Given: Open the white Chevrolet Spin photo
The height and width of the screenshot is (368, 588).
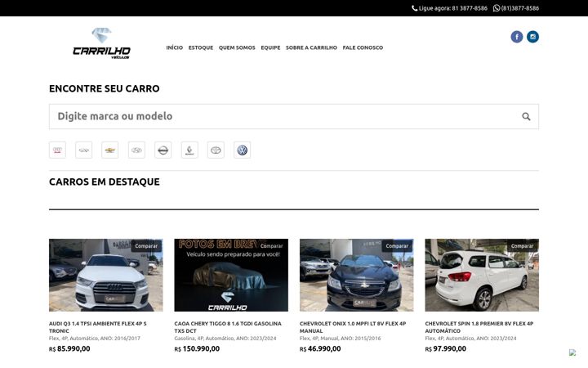Looking at the screenshot, I should coord(482,276).
